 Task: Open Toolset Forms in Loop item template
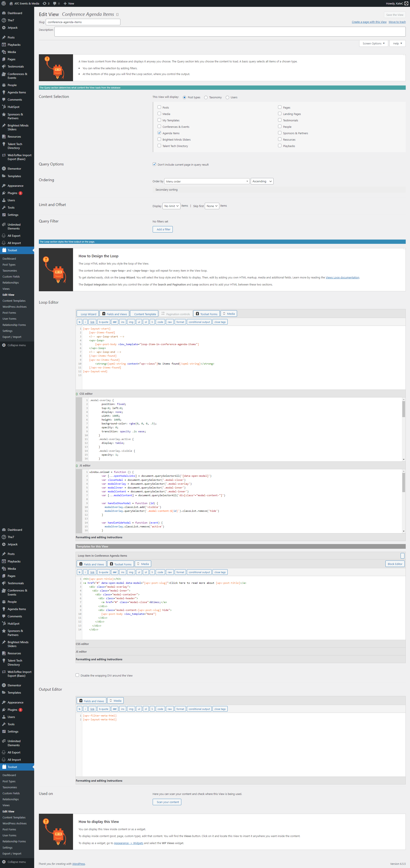120,564
